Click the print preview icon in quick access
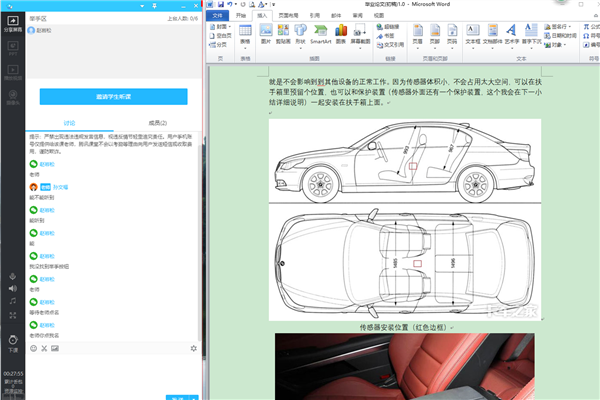The height and width of the screenshot is (400, 600). pos(252,4)
